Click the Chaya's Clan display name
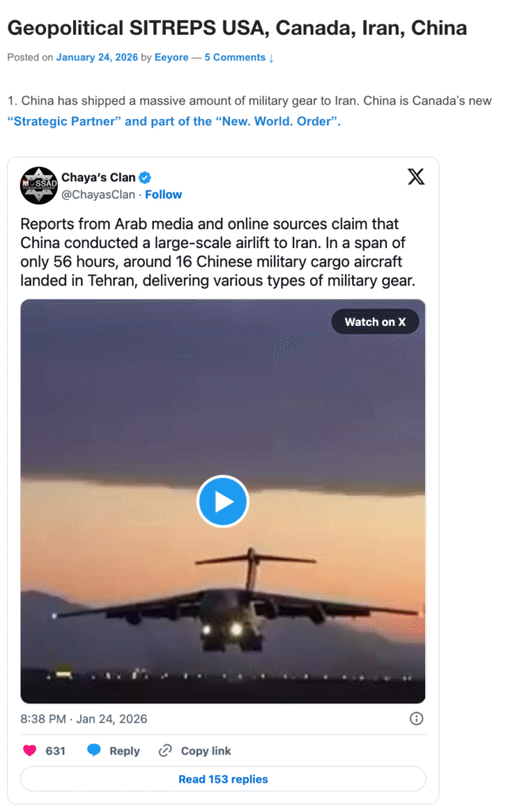Screen dimensions: 506x812 pos(98,178)
